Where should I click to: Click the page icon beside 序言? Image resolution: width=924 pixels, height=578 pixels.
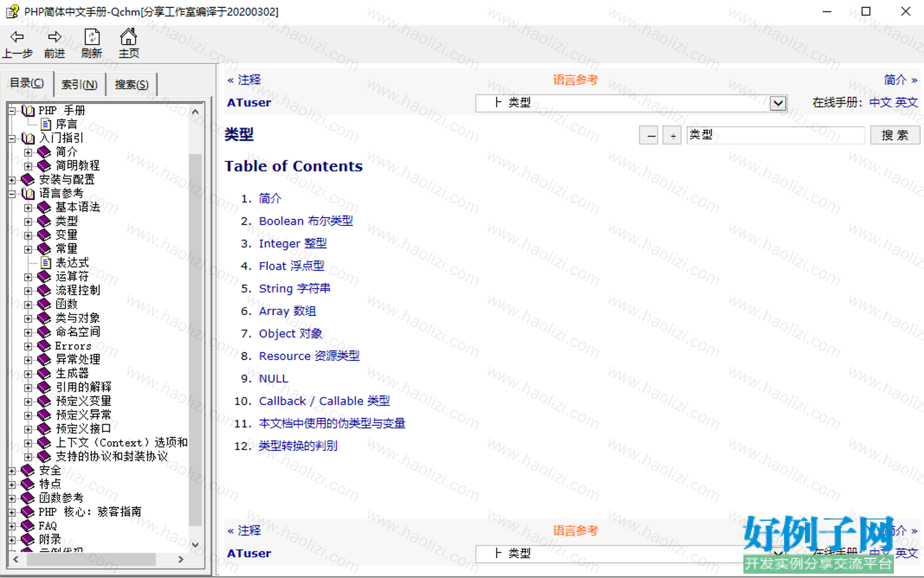point(46,125)
